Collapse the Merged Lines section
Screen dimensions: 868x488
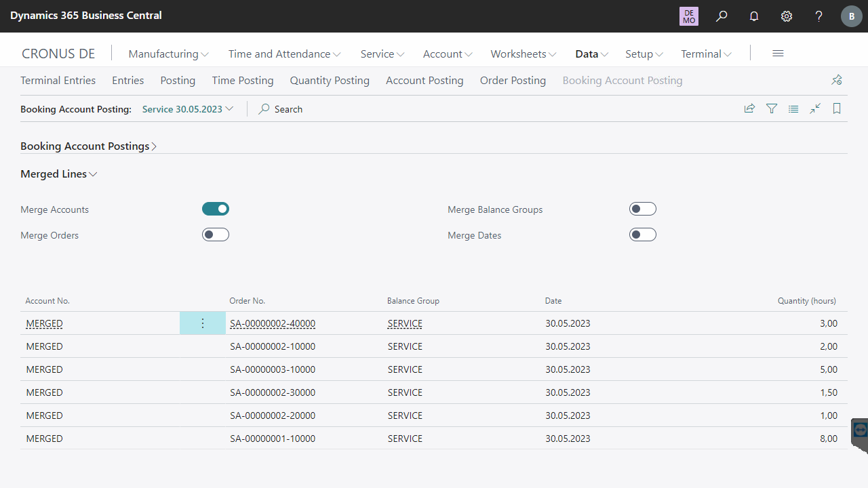59,174
